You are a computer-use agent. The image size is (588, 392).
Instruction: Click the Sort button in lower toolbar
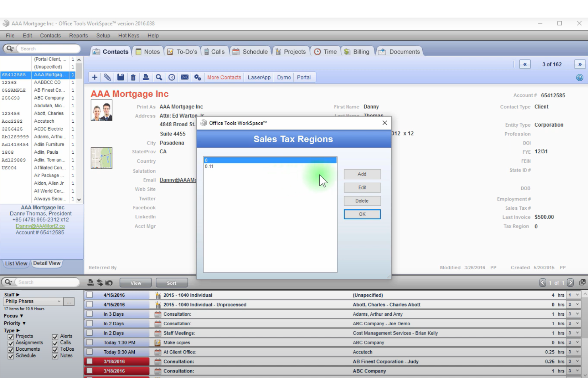coord(172,283)
